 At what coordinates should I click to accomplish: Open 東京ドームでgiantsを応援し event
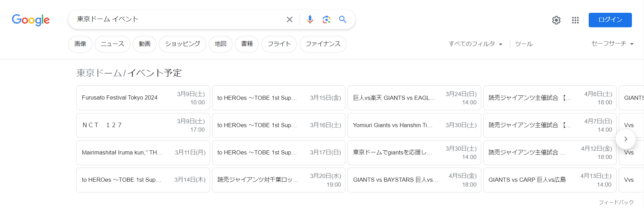pos(414,152)
